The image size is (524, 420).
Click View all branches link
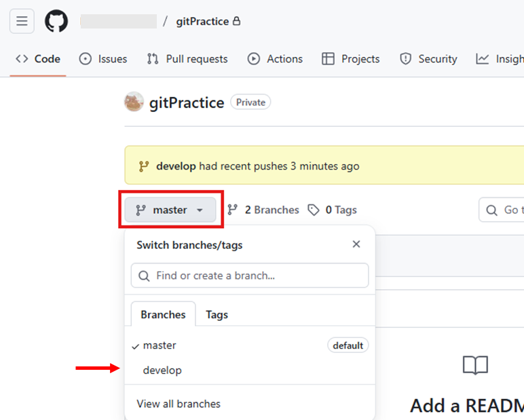[x=179, y=404]
